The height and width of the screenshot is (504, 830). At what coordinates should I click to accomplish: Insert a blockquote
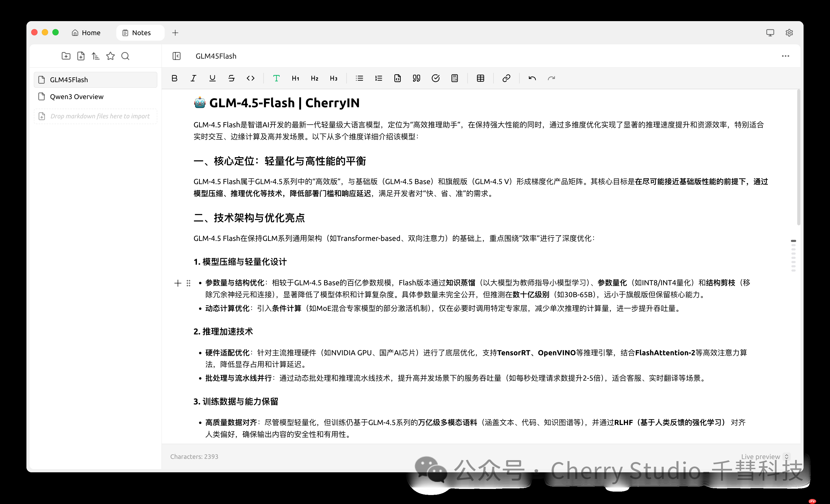click(x=416, y=78)
